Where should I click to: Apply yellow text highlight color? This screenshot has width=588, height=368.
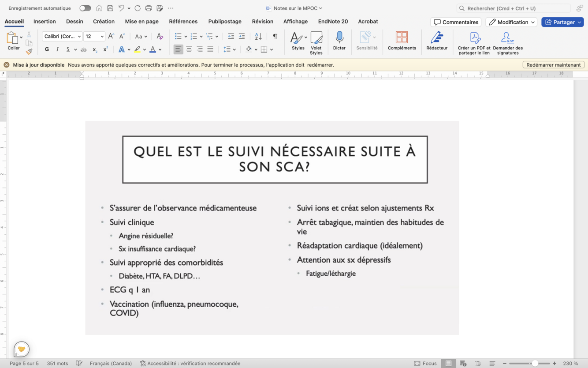coord(138,49)
